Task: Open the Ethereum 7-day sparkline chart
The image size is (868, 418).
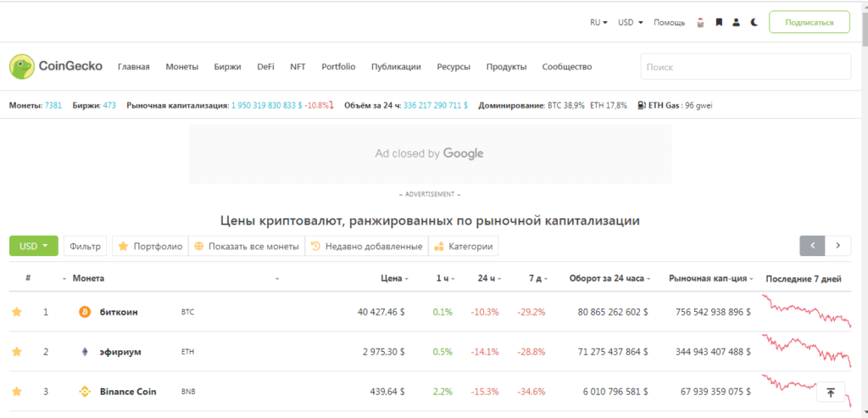Action: (x=807, y=351)
